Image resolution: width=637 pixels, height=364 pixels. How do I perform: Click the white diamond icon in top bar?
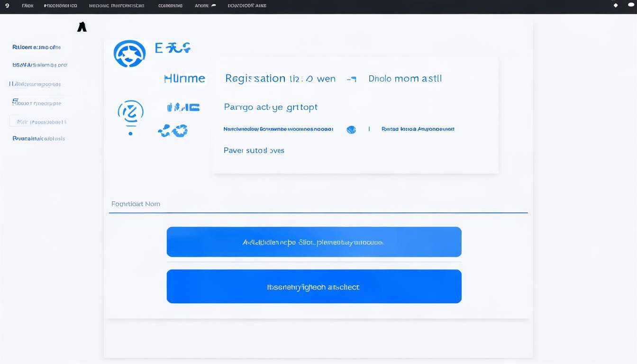pyautogui.click(x=616, y=6)
